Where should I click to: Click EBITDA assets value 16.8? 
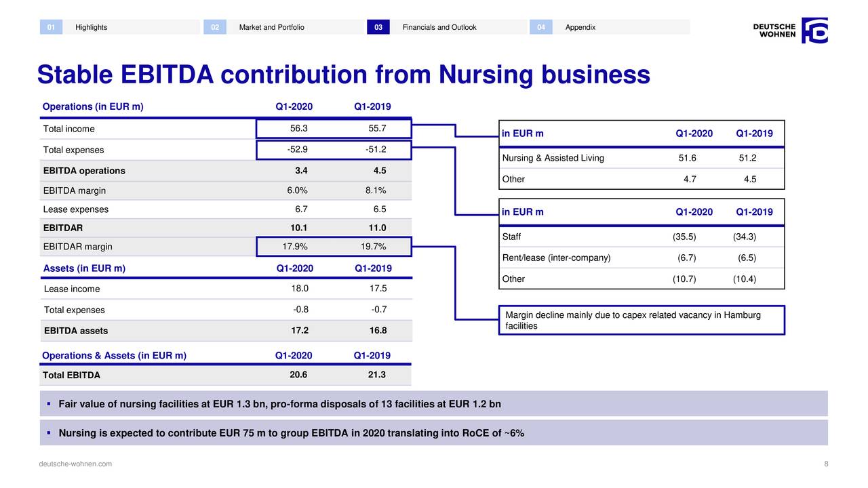377,331
